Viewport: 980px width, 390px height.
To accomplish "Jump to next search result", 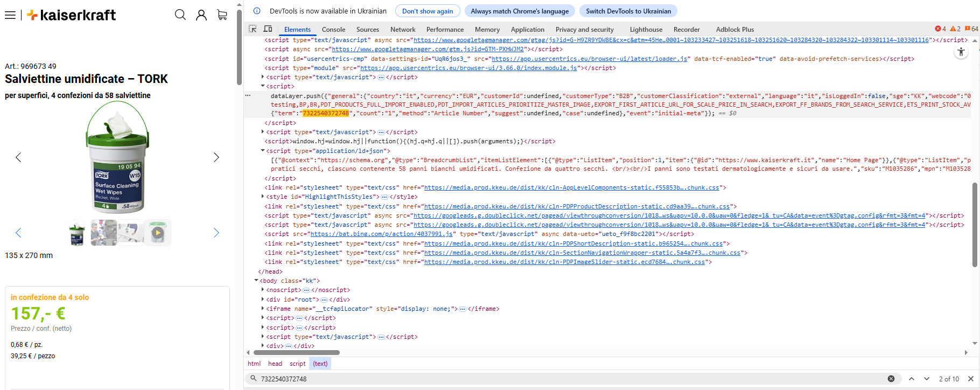I will pyautogui.click(x=927, y=379).
